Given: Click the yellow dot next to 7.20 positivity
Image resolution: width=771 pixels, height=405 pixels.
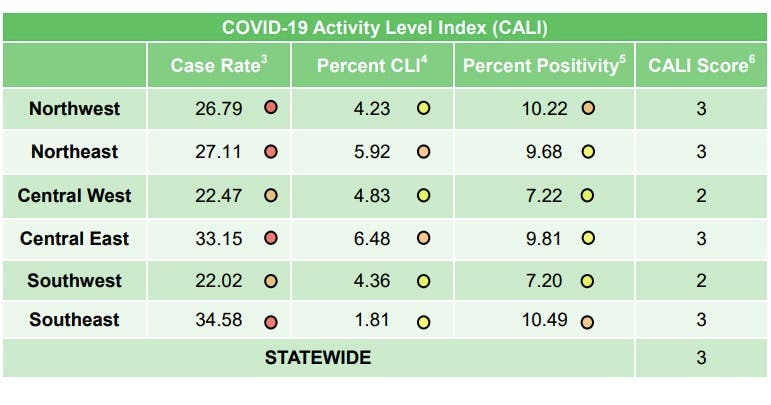Looking at the screenshot, I should pos(588,281).
